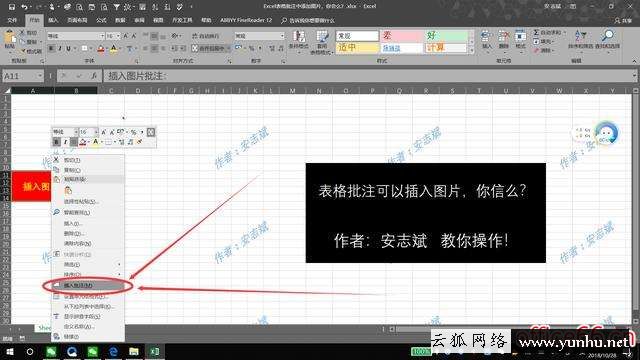This screenshot has width=640, height=360.
Task: Click the 清除 (Clear) button in Editing group
Action: click(x=543, y=51)
